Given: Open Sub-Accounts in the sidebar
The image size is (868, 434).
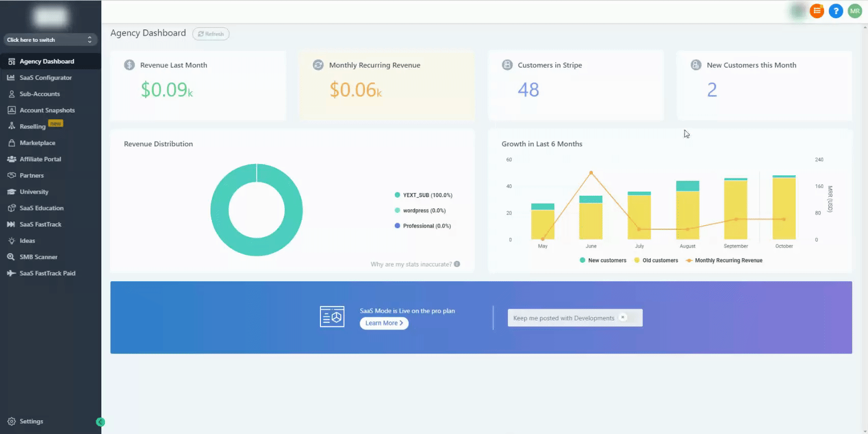Looking at the screenshot, I should coord(40,94).
